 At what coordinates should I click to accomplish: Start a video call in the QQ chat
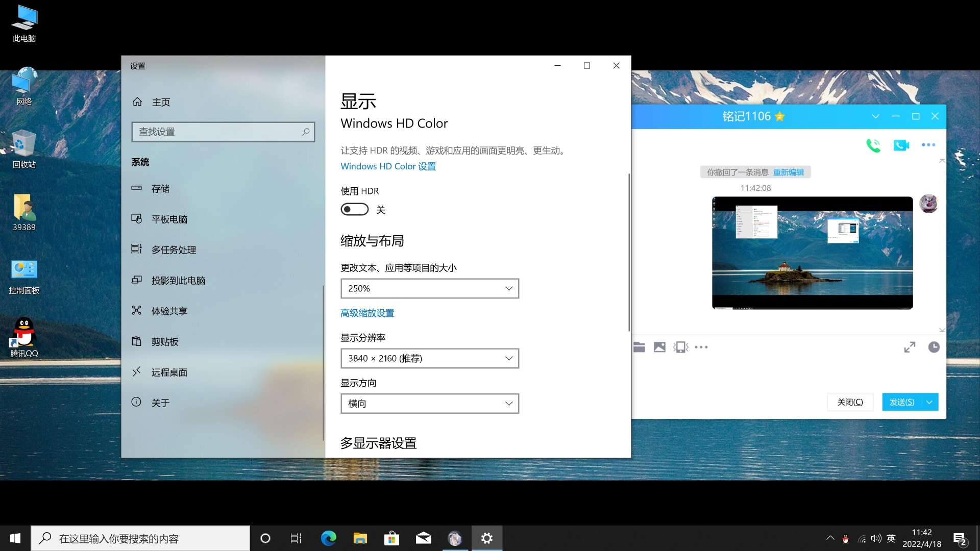[901, 145]
